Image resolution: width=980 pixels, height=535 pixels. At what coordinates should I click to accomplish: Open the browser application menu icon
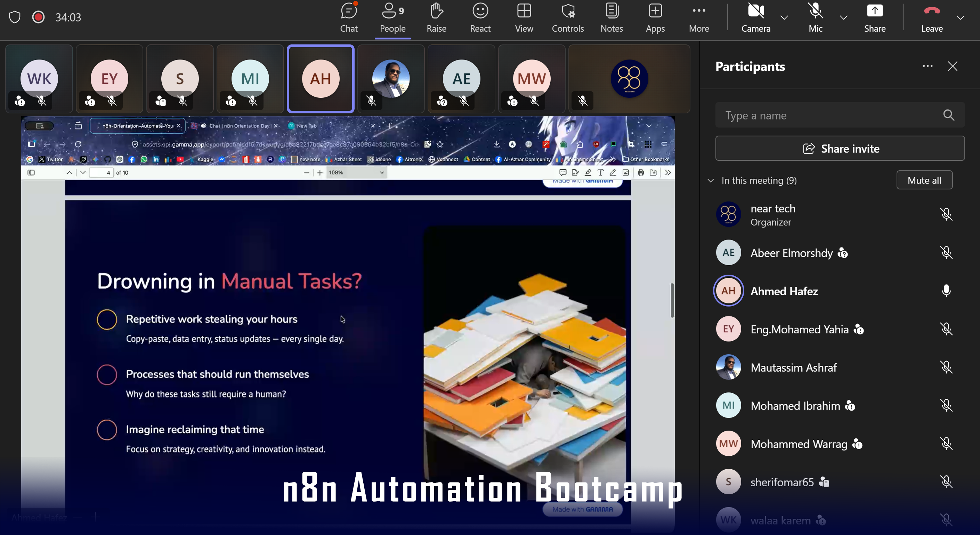tap(664, 144)
